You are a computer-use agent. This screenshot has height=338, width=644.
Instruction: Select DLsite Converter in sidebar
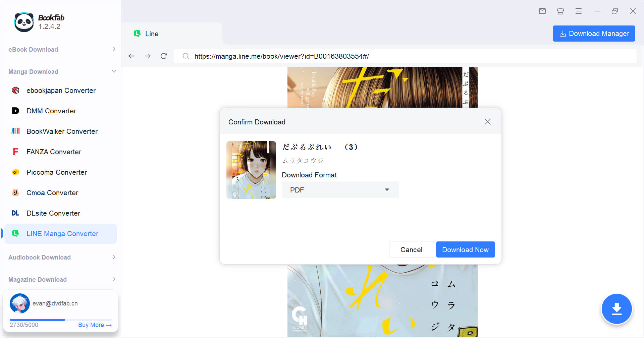pos(61,213)
